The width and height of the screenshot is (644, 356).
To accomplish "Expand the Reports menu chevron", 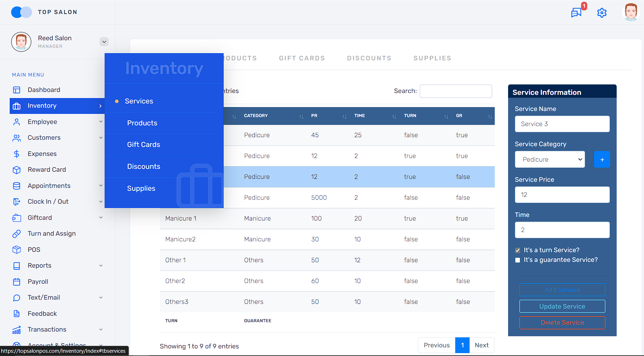I will coord(101,266).
